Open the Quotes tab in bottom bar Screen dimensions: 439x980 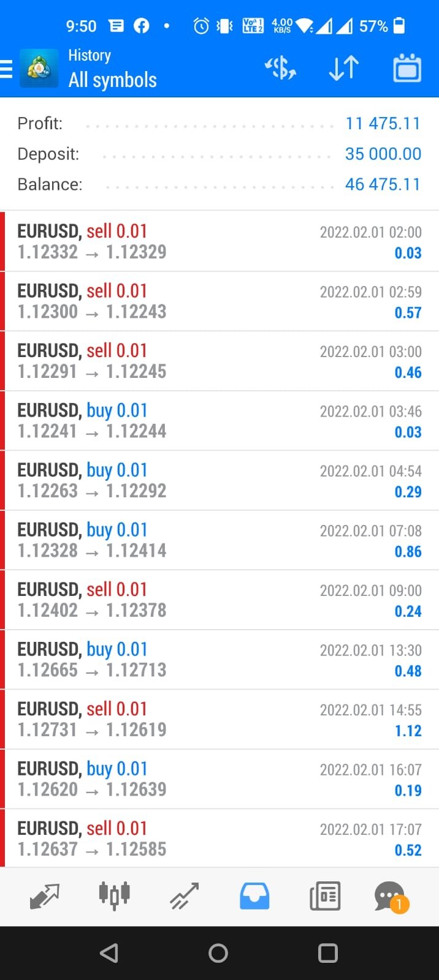pos(44,897)
